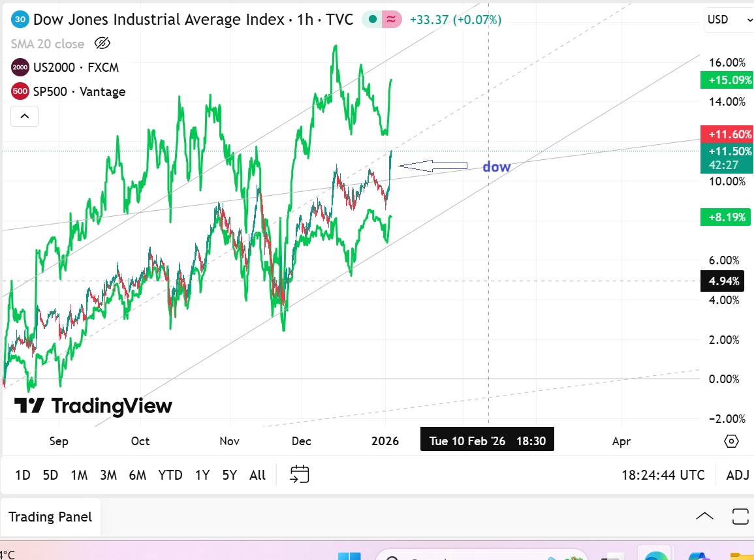Select the 5D time range

click(x=50, y=475)
